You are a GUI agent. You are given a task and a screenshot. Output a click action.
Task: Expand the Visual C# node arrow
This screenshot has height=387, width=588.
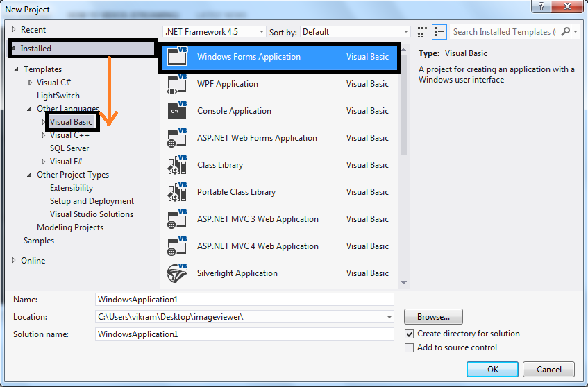31,83
